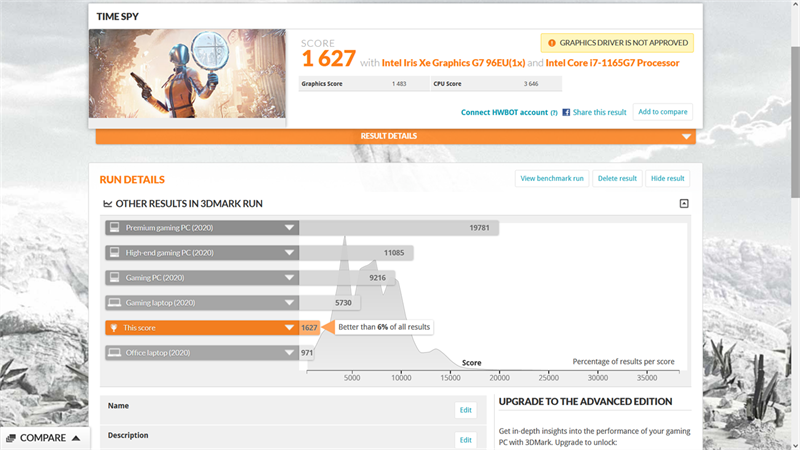Click the laptop icon on Gaming laptop row
The image size is (800, 450).
115,303
